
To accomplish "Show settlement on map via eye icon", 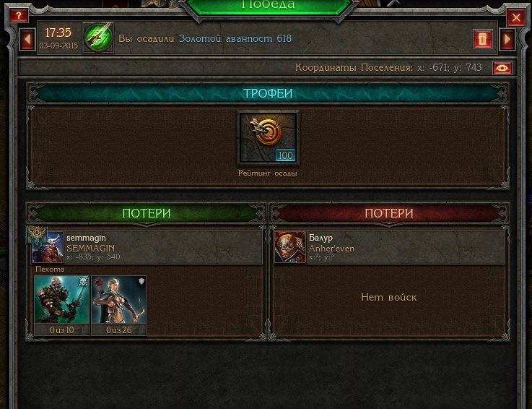I will tap(502, 68).
